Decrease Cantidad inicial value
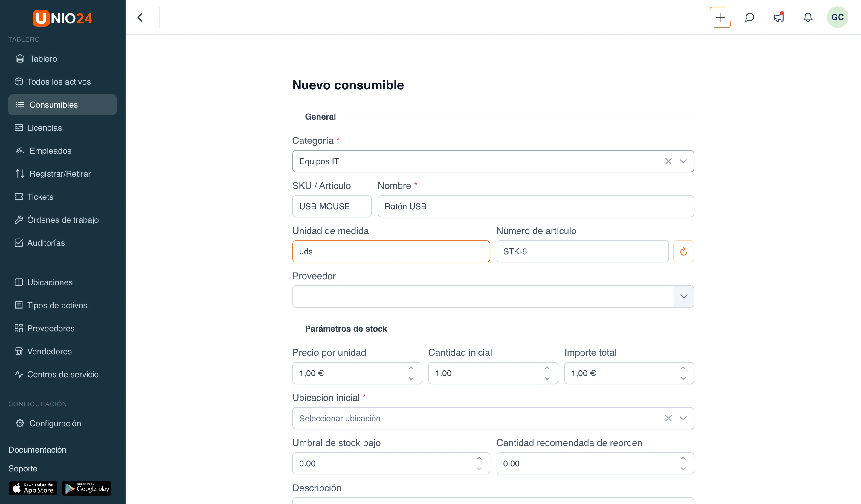861x504 pixels. pos(547,378)
